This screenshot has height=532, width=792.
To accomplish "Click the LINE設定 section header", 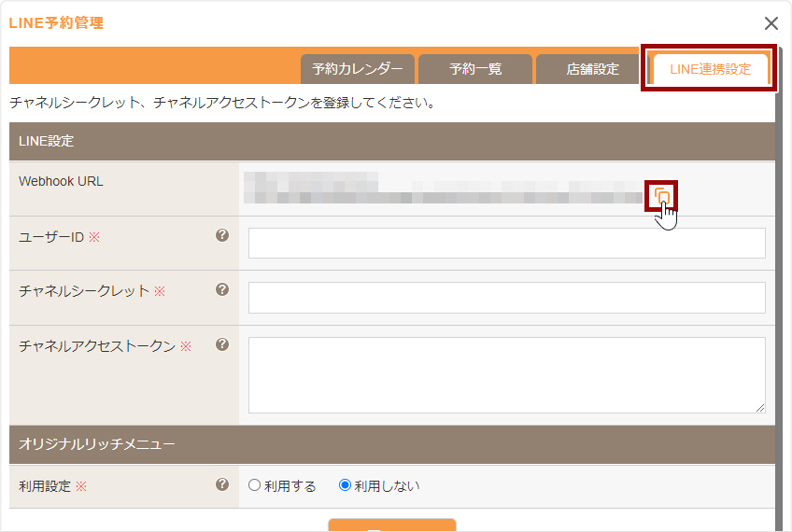I will (x=392, y=141).
